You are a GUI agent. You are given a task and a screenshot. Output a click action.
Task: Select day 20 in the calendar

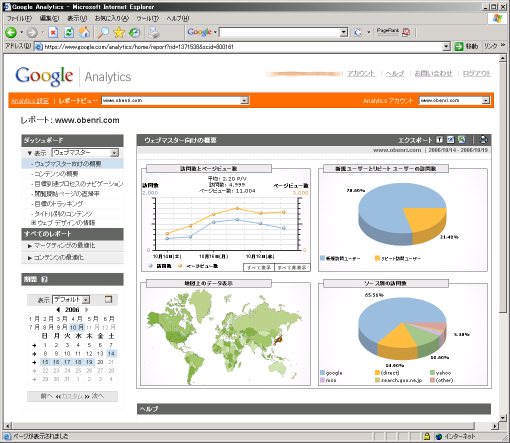point(100,362)
